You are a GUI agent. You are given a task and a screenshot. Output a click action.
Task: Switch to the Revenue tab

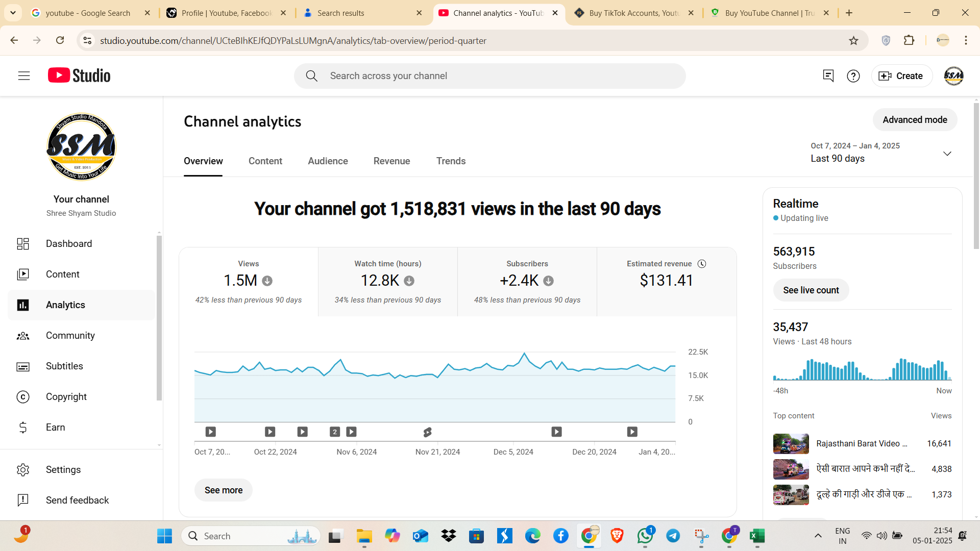(391, 161)
